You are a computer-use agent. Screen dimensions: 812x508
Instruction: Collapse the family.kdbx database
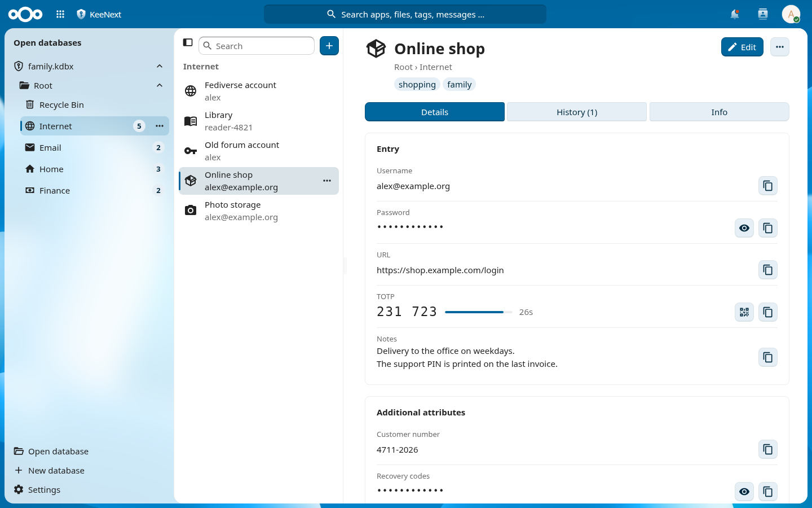160,66
